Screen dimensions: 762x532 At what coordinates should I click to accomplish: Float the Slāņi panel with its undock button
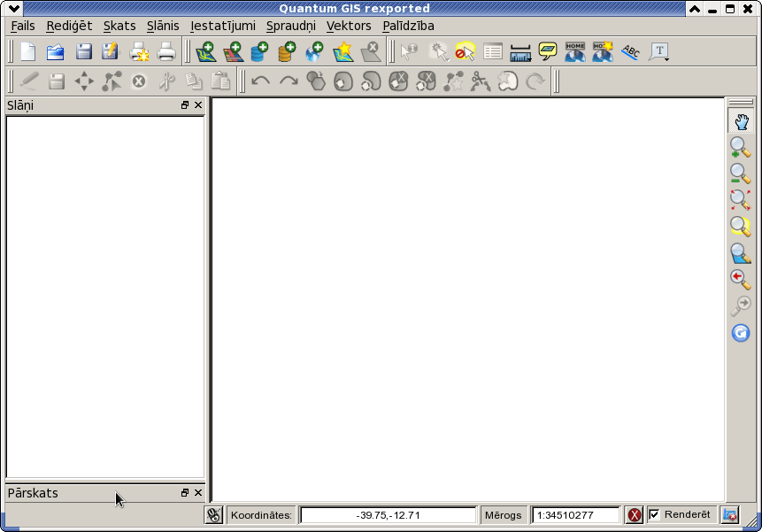click(x=185, y=105)
